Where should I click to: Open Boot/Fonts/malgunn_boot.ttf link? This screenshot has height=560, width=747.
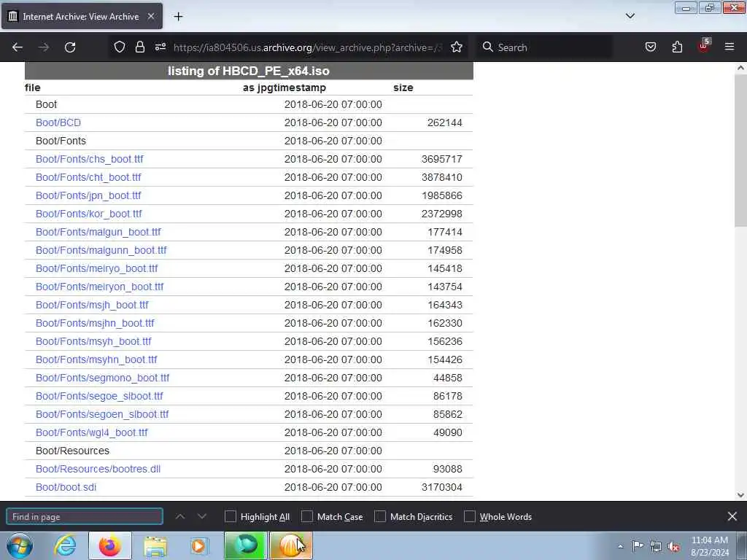pyautogui.click(x=101, y=250)
